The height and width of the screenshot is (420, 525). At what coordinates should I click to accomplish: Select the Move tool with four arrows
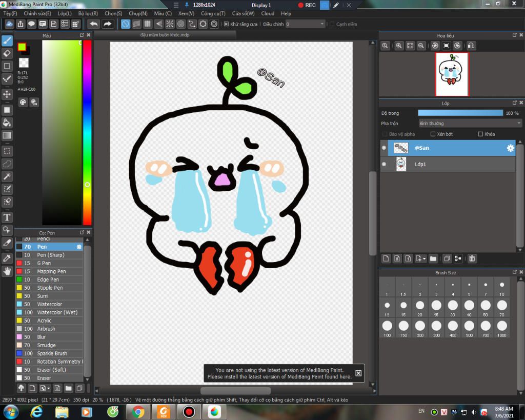pyautogui.click(x=7, y=94)
